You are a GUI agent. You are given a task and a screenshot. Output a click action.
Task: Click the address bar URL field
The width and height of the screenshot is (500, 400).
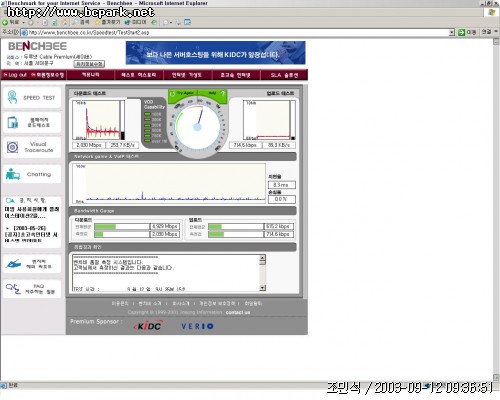[235, 32]
